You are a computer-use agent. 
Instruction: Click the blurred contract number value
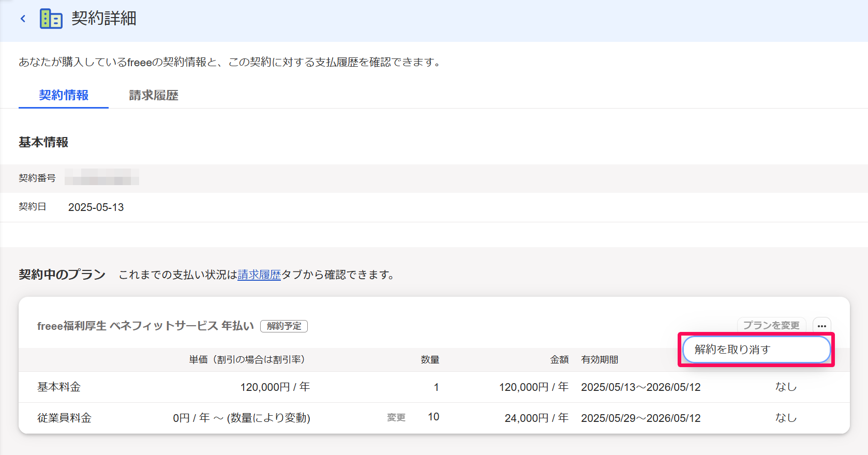tap(102, 178)
